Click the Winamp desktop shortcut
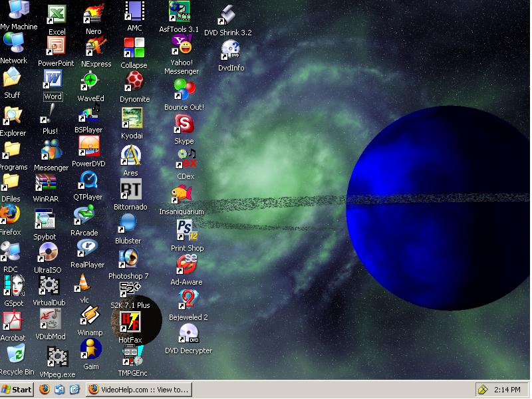Viewport: 532px width, 399px height. (x=90, y=315)
